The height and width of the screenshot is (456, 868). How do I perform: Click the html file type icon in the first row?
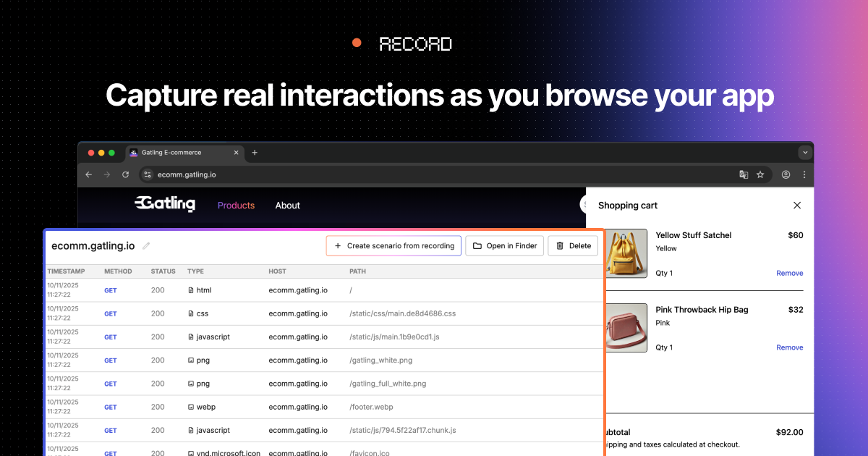190,290
